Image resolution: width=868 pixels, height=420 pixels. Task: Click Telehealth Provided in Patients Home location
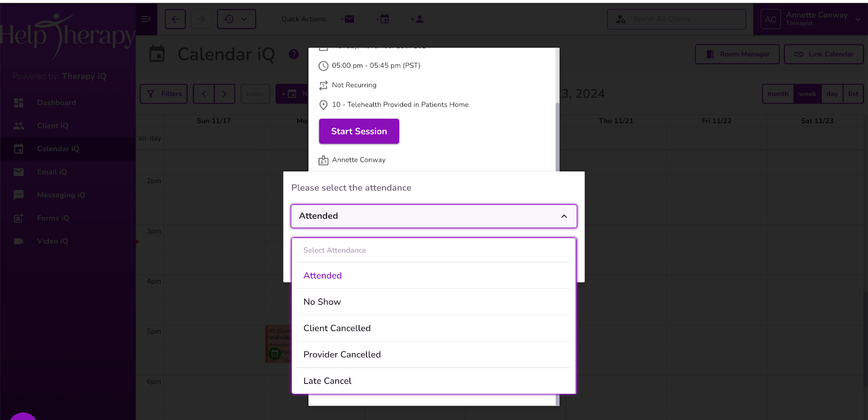[x=400, y=105]
